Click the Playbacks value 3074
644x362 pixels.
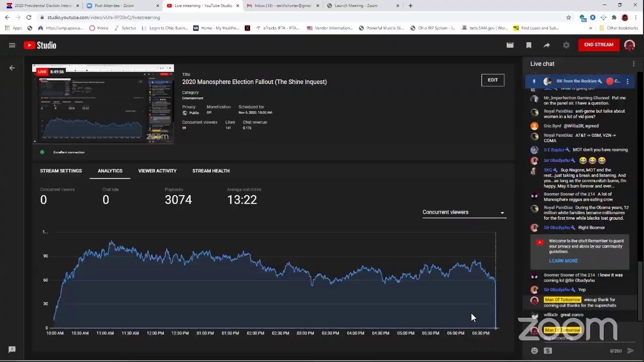point(178,200)
